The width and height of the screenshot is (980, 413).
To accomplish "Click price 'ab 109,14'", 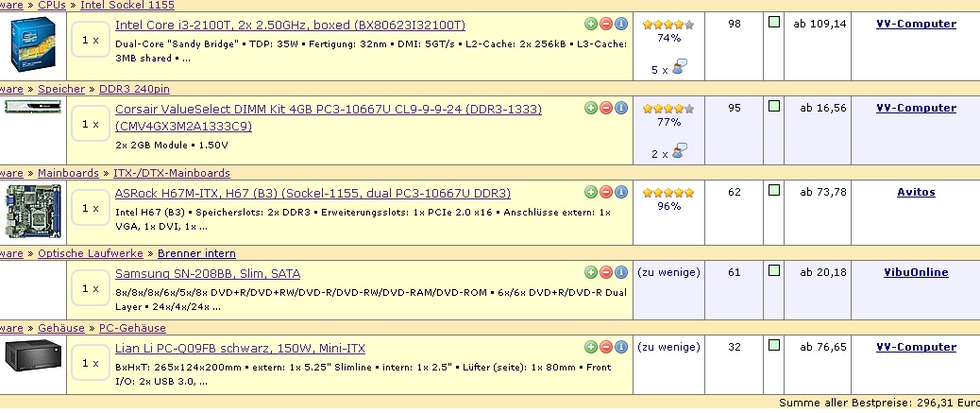I will [x=819, y=24].
